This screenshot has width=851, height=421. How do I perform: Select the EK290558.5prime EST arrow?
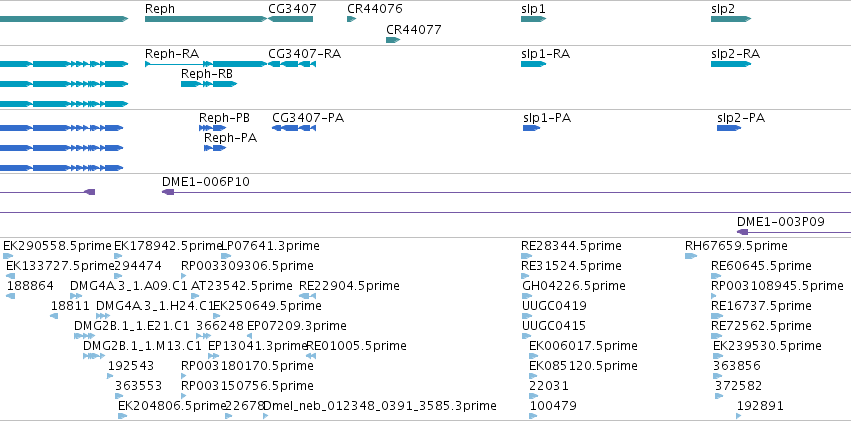[8, 256]
